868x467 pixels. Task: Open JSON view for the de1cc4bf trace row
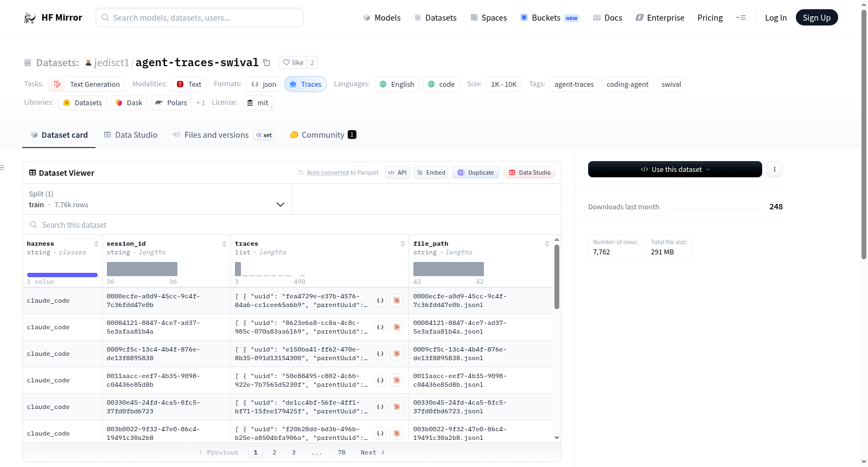pyautogui.click(x=380, y=407)
